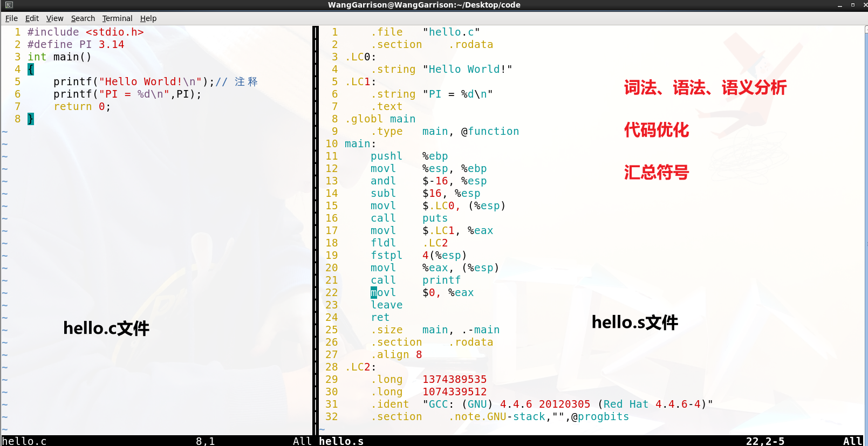The height and width of the screenshot is (446, 868).
Task: Open the Help menu
Action: coord(148,18)
